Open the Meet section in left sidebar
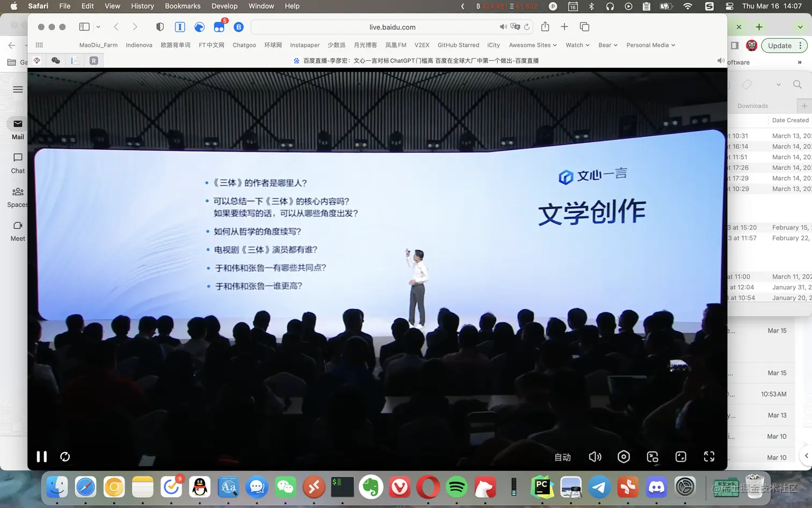Viewport: 812px width, 508px height. 18,231
